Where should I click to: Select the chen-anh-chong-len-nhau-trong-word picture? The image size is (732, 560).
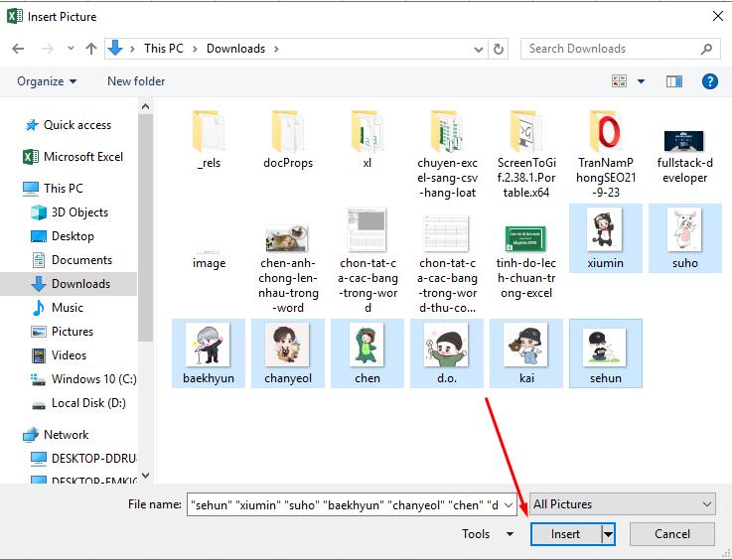coord(288,268)
